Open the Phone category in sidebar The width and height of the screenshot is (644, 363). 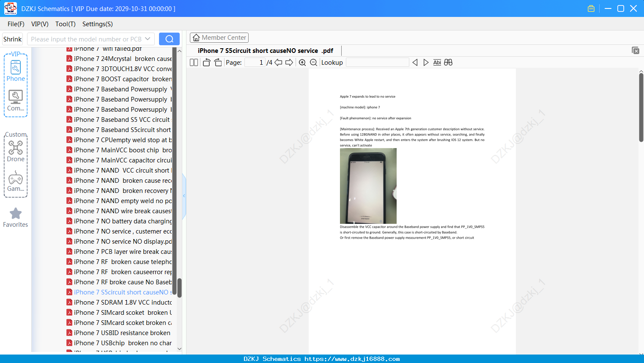pos(16,70)
